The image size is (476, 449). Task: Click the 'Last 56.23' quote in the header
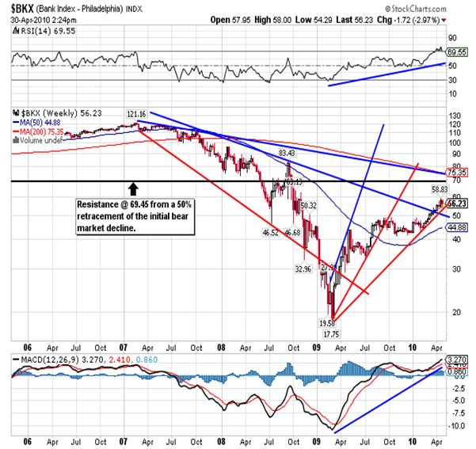[354, 20]
